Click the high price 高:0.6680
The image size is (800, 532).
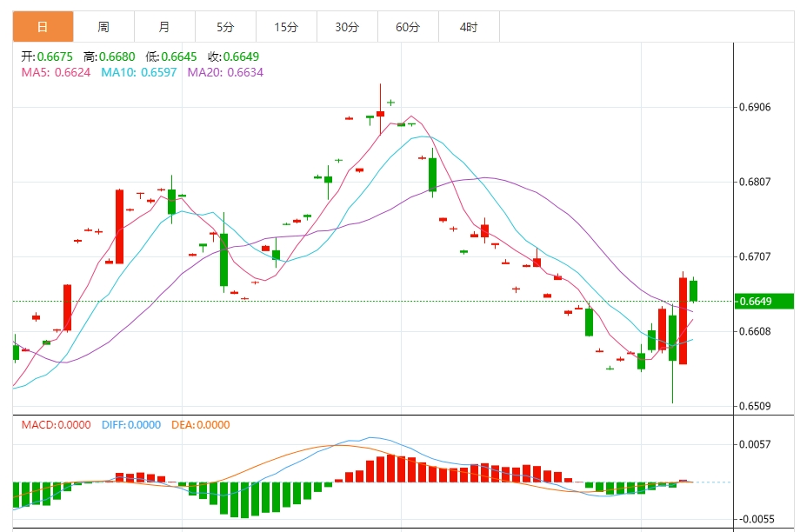pyautogui.click(x=110, y=57)
